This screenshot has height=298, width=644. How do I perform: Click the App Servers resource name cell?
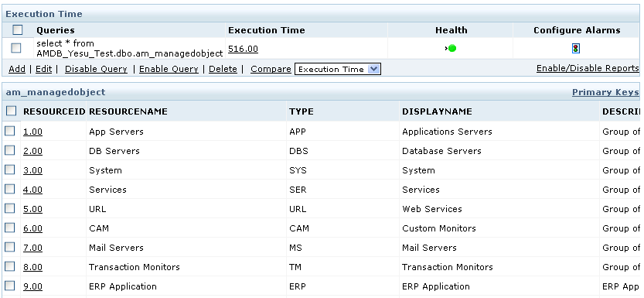[116, 132]
